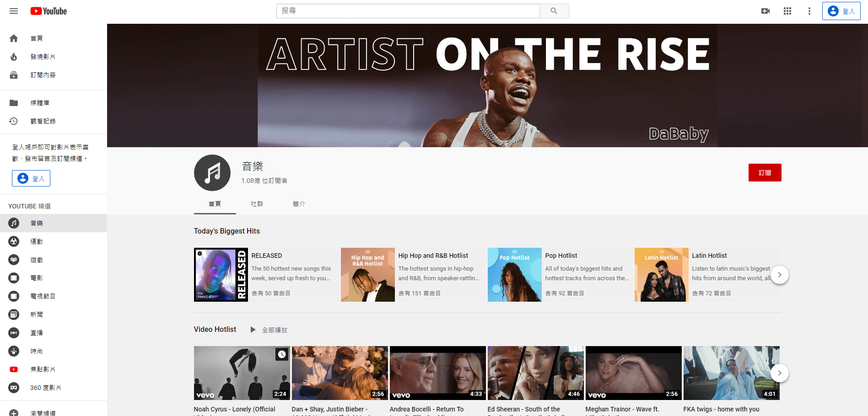This screenshot has height=416, width=868.
Task: Click the red 訂閱 subscribe button
Action: point(765,172)
